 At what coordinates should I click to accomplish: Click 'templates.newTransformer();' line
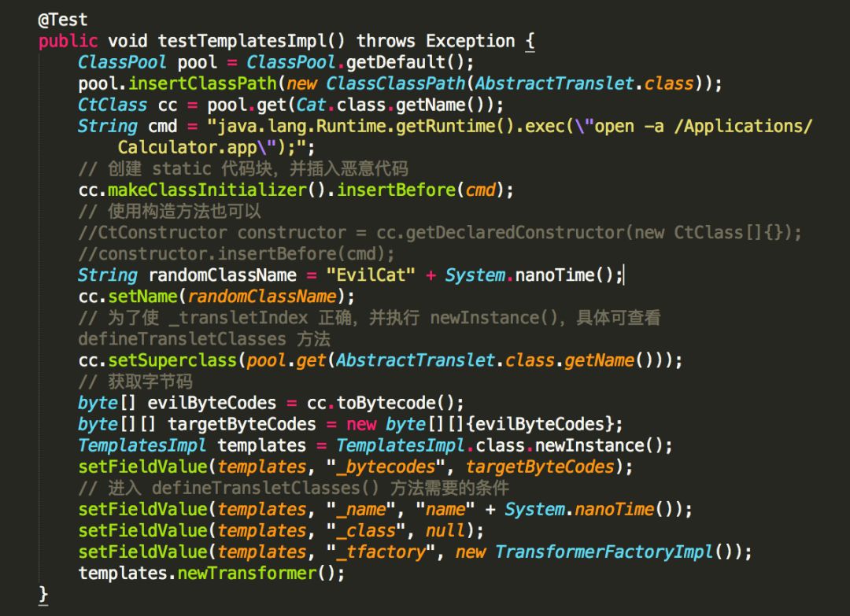pos(212,574)
